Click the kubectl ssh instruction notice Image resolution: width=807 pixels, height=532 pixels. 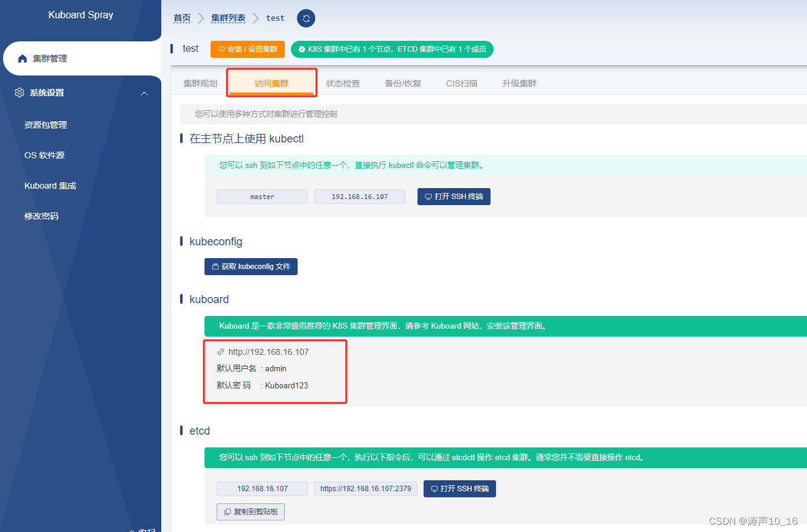(505, 165)
